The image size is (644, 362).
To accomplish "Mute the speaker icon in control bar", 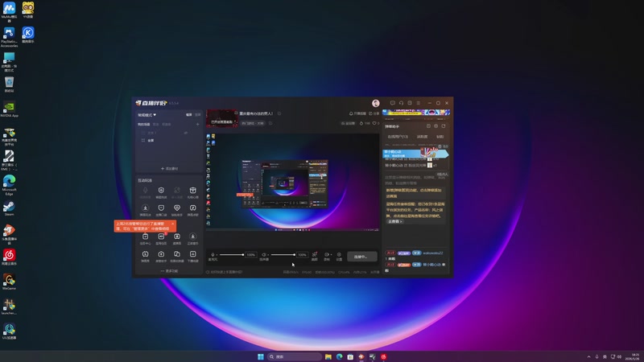I will click(264, 254).
